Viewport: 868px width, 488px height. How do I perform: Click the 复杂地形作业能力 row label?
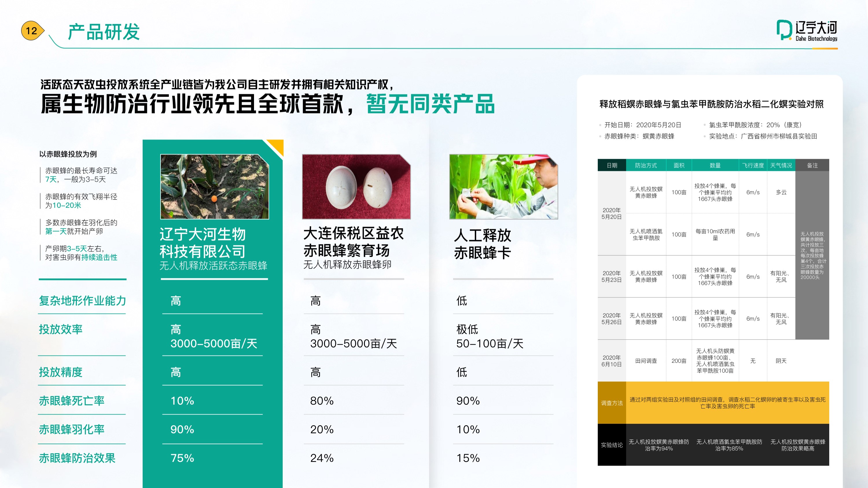tap(82, 301)
